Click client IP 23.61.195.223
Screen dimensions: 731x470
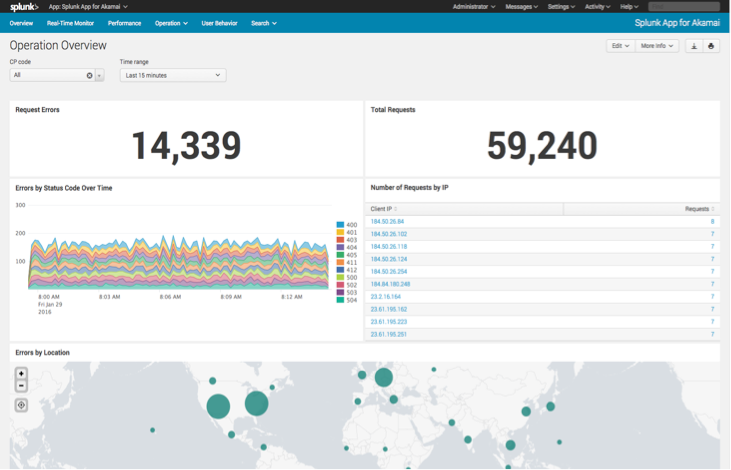[x=389, y=322]
